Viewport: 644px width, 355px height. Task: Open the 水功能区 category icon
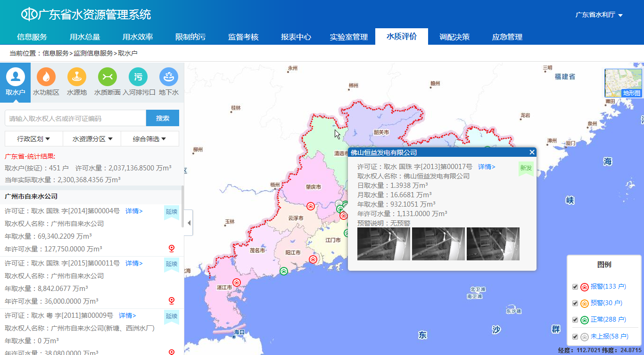(46, 77)
